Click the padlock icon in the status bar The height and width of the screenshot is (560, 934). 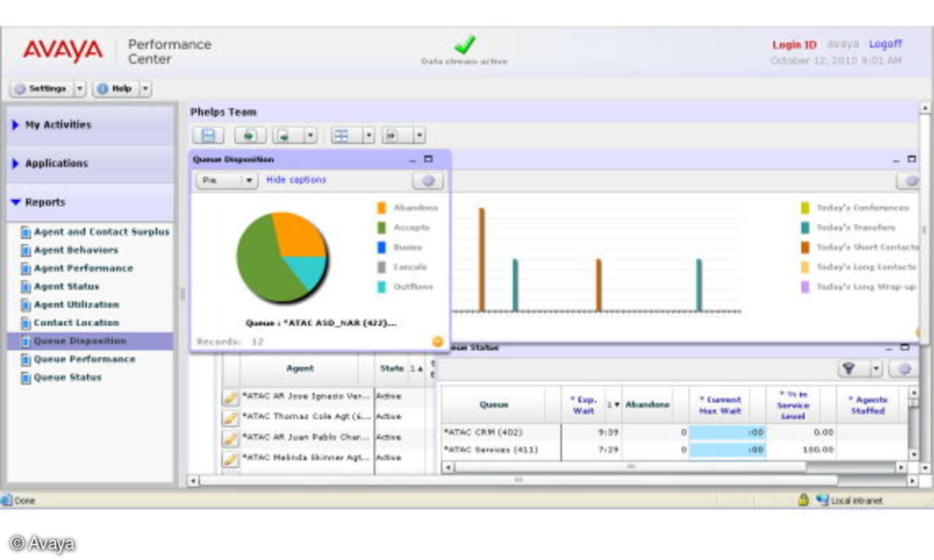click(x=803, y=500)
